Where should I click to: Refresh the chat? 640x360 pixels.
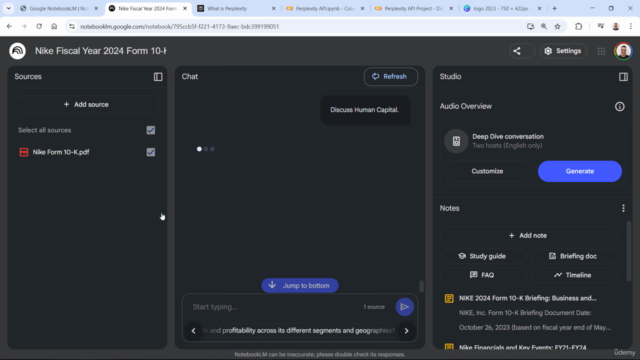391,77
